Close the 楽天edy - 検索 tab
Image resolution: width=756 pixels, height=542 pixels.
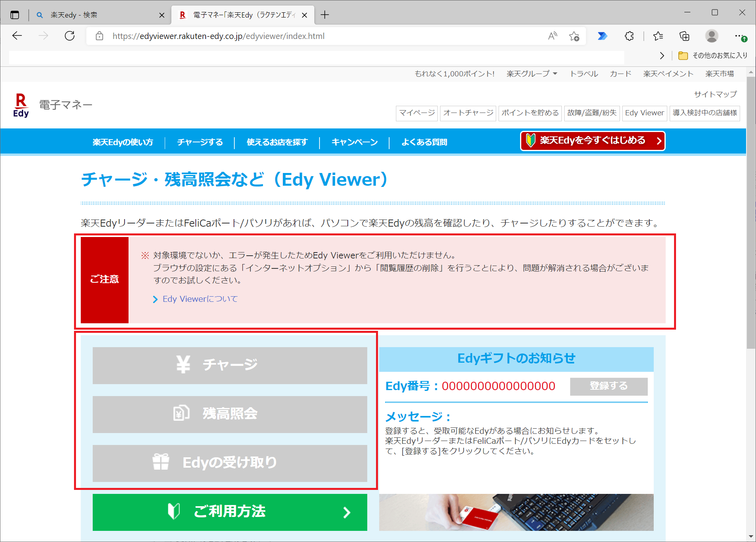pyautogui.click(x=162, y=15)
